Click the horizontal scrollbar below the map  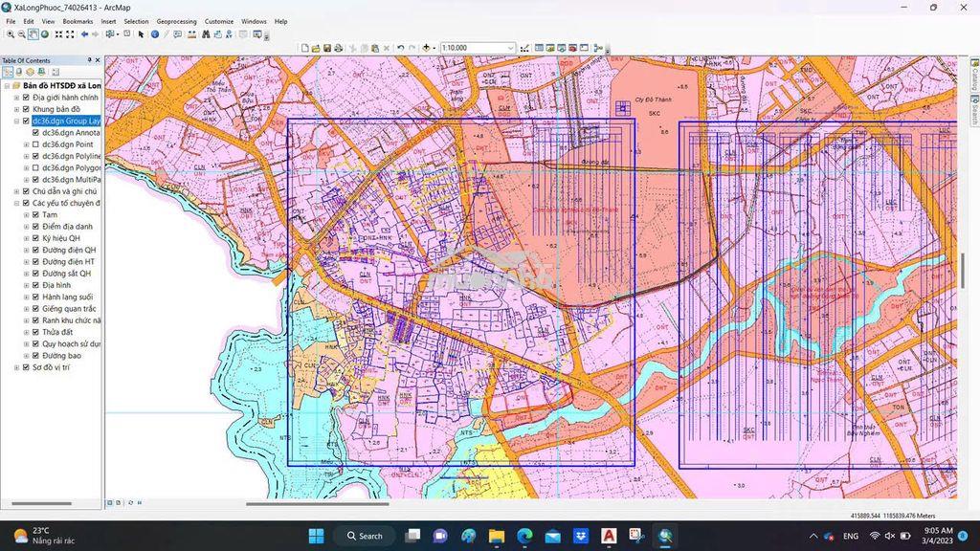pyautogui.click(x=317, y=503)
